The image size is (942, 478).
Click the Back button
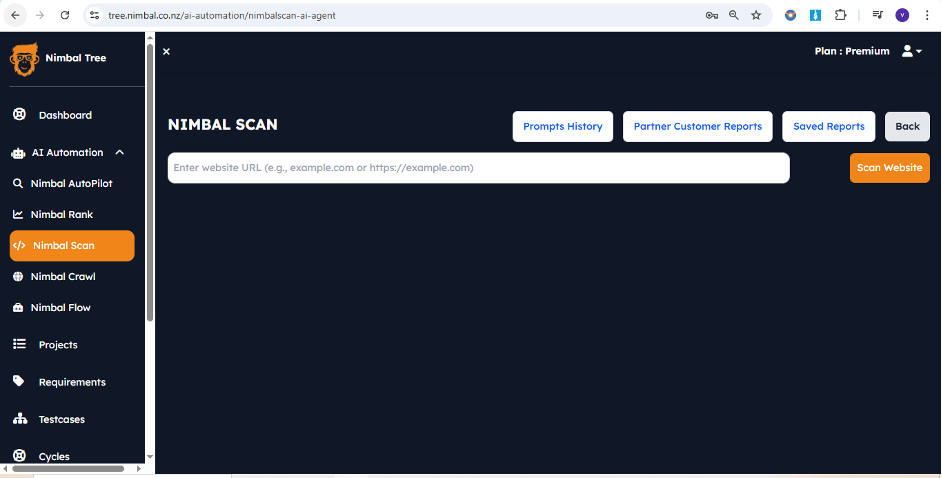907,127
